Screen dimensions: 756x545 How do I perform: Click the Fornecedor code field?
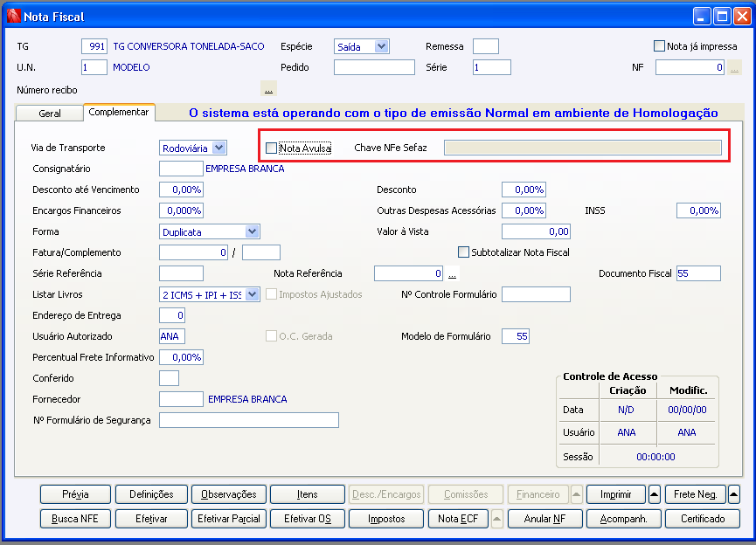[181, 399]
